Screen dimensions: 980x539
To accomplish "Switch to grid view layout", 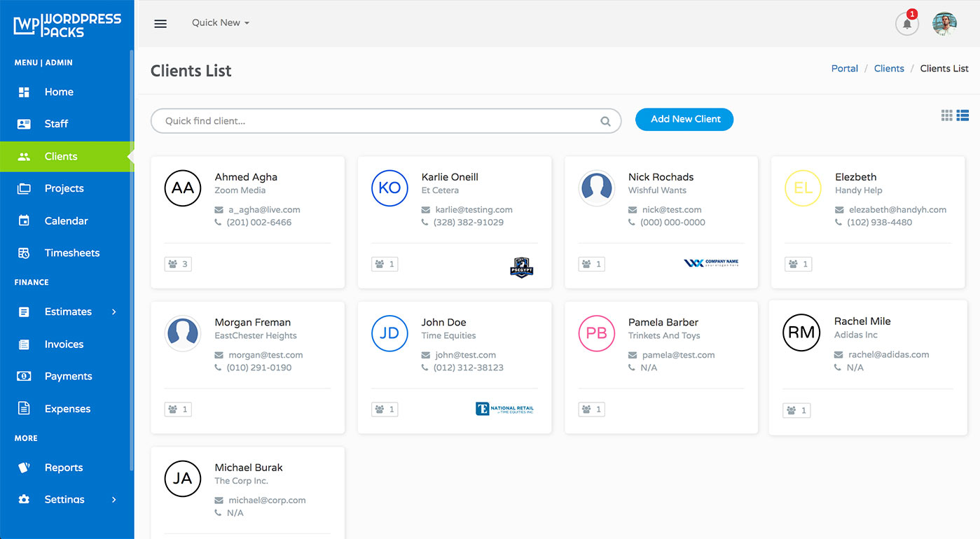I will pos(946,115).
